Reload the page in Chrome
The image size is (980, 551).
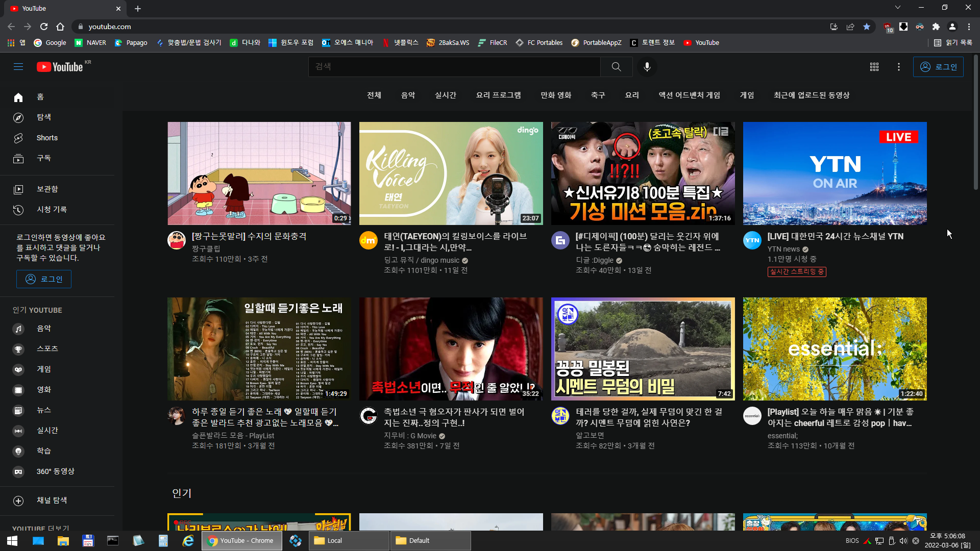click(x=44, y=27)
